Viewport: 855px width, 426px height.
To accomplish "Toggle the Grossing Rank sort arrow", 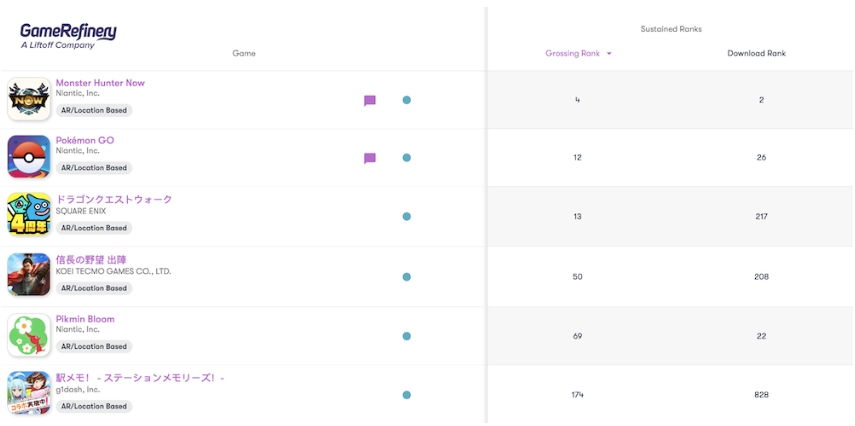I will [609, 53].
